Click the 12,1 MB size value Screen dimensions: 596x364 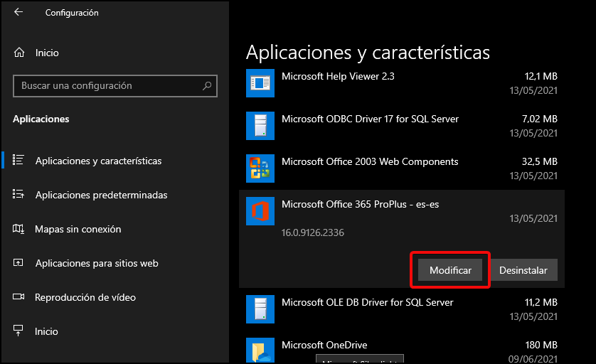[541, 76]
